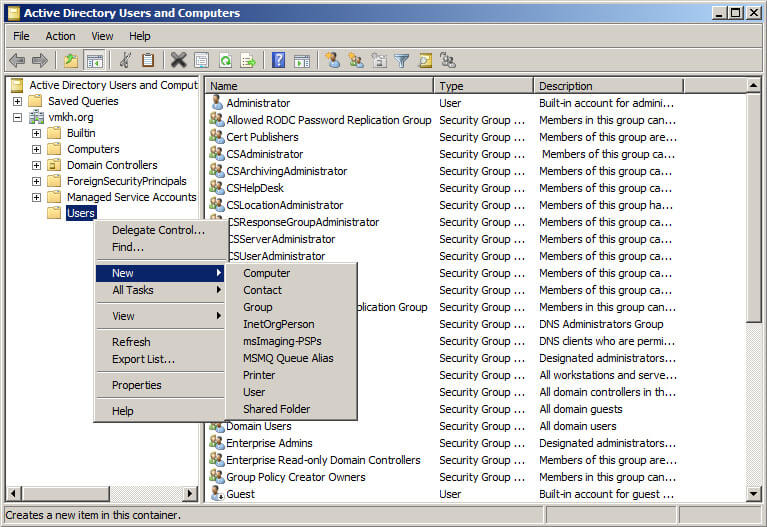The image size is (767, 527).
Task: Choose Refresh from the context menu
Action: (160, 342)
